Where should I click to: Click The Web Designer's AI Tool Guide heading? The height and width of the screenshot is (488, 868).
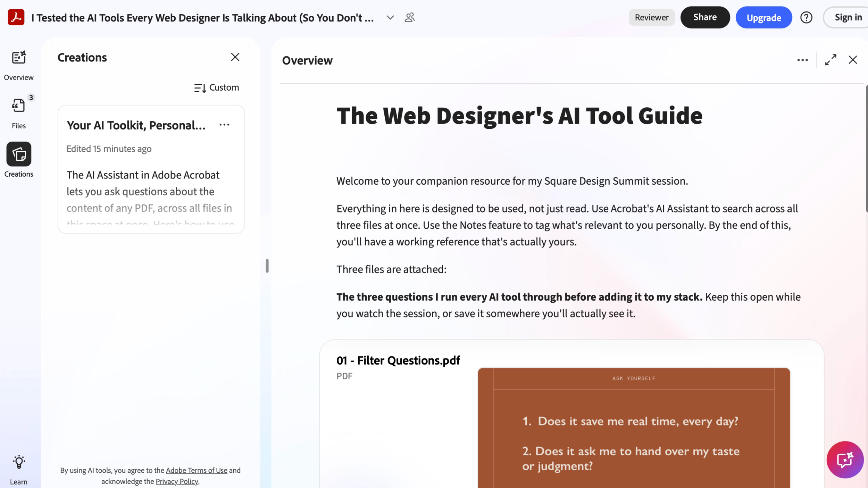(x=519, y=116)
